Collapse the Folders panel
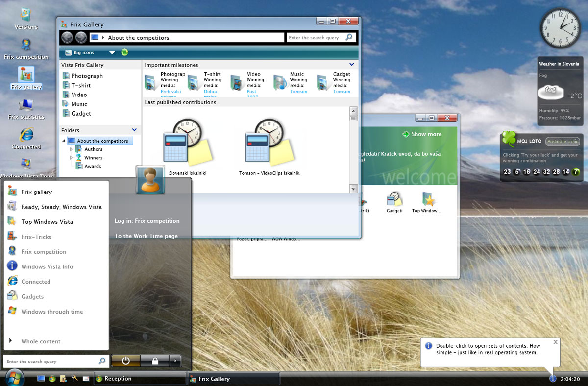The width and height of the screenshot is (588, 386). (135, 130)
